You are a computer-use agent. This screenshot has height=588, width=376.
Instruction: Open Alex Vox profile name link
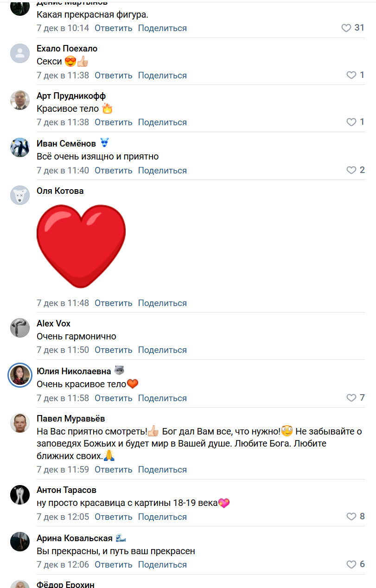click(x=53, y=323)
